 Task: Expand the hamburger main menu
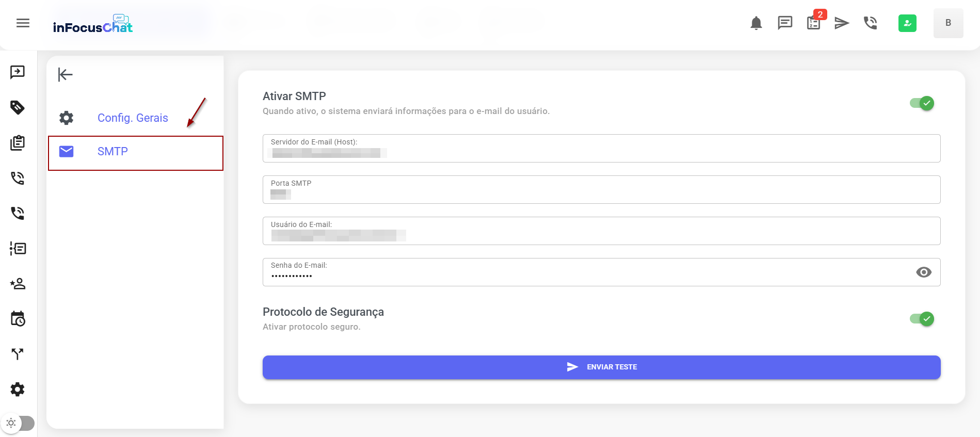[x=23, y=23]
